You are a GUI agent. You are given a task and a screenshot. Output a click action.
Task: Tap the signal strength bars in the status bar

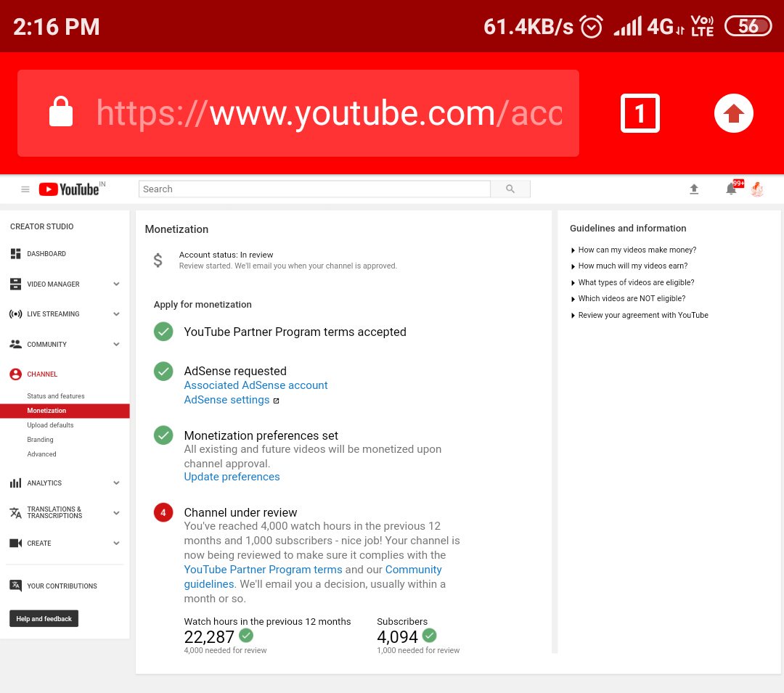[x=628, y=26]
